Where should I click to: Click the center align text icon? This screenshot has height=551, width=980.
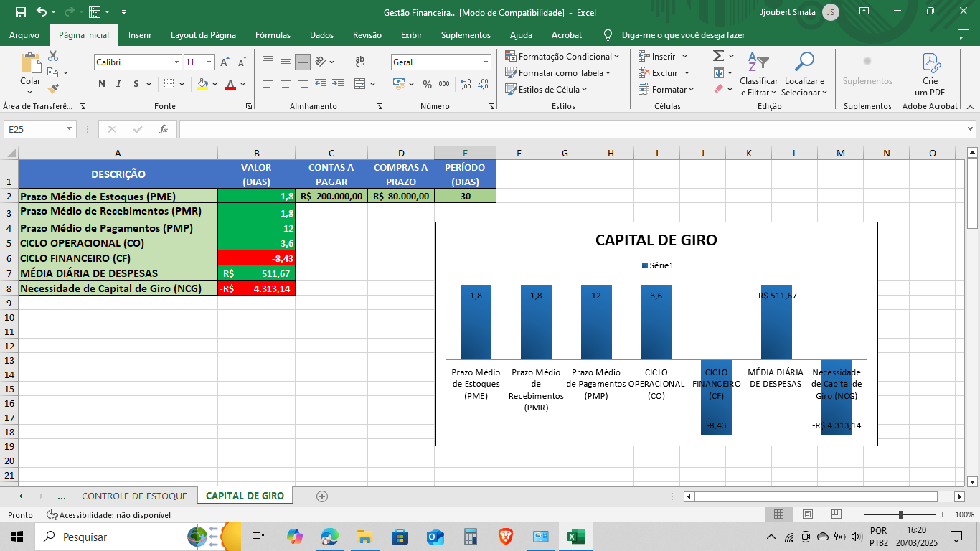pos(286,84)
